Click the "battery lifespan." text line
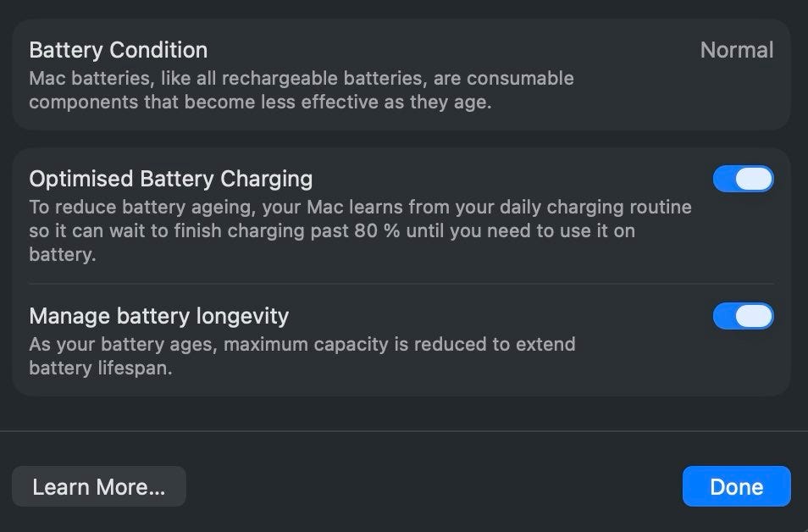 100,369
